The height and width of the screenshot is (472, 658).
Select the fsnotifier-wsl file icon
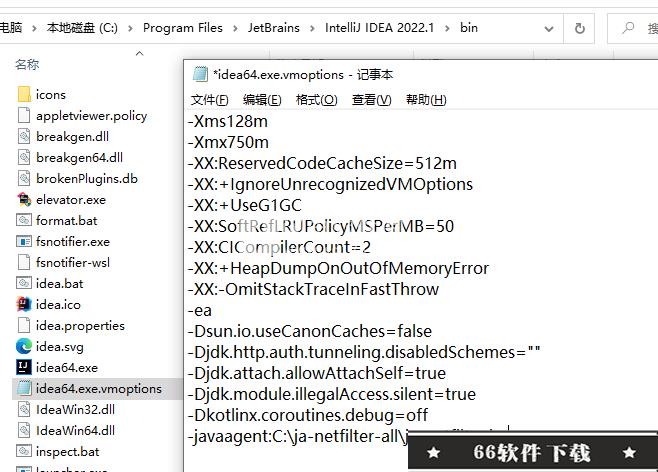pyautogui.click(x=24, y=263)
